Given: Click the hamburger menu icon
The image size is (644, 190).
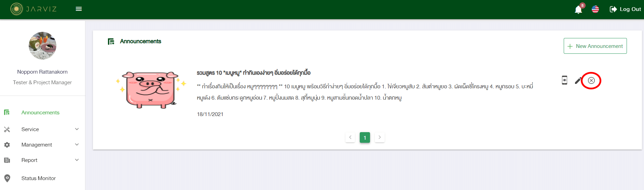Looking at the screenshot, I should tap(79, 9).
